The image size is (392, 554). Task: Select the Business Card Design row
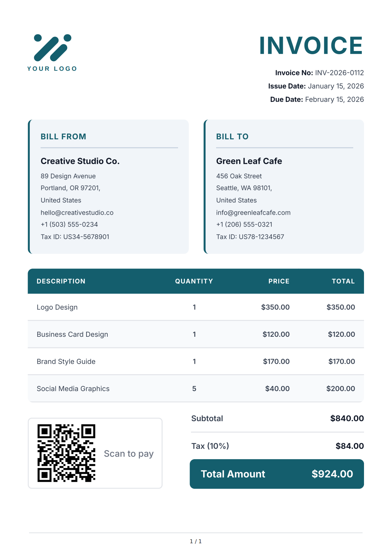point(72,334)
